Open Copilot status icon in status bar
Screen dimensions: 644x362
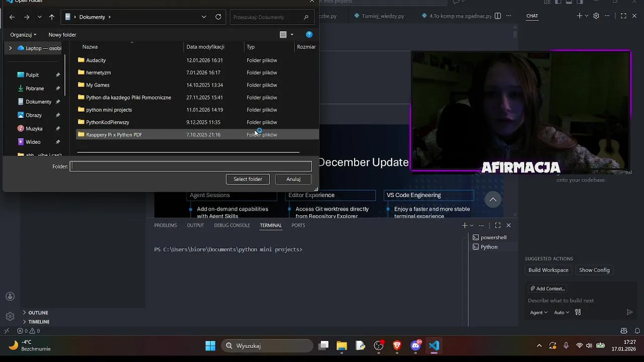[x=624, y=331]
